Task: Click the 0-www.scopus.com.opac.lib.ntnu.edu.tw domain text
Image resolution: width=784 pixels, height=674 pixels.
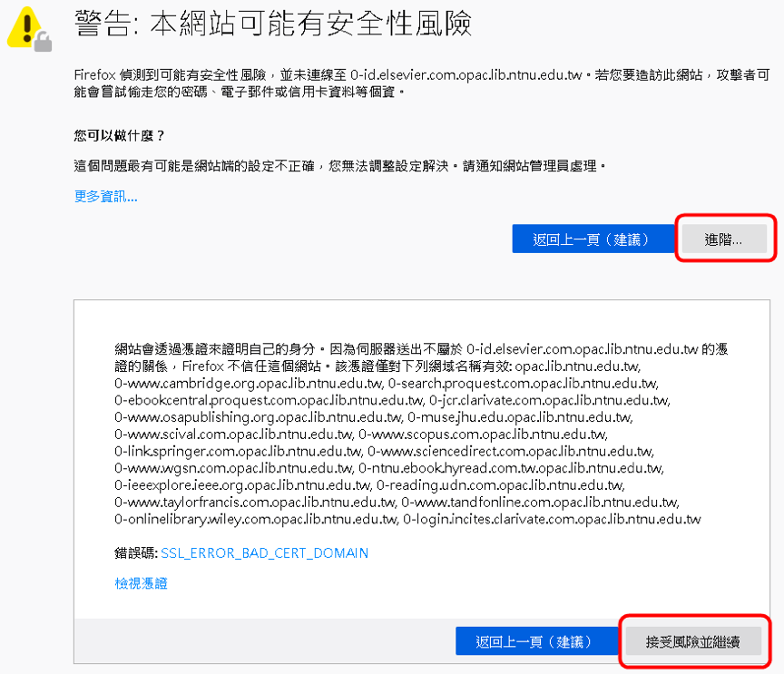Action: (483, 435)
